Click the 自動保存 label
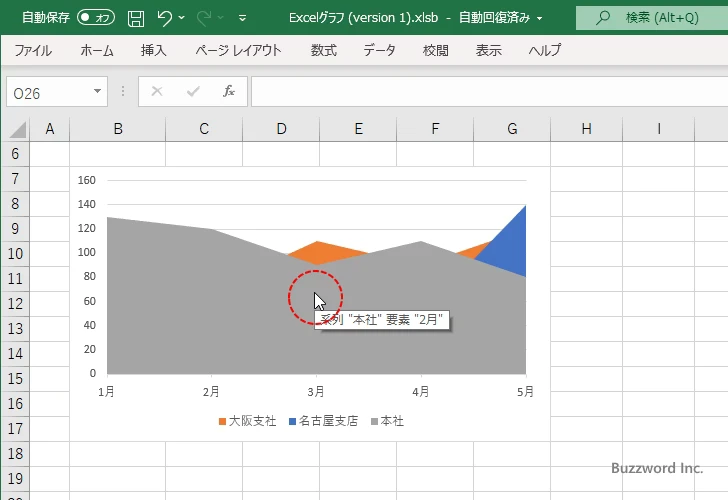Viewport: 728px width, 500px height. pos(46,18)
